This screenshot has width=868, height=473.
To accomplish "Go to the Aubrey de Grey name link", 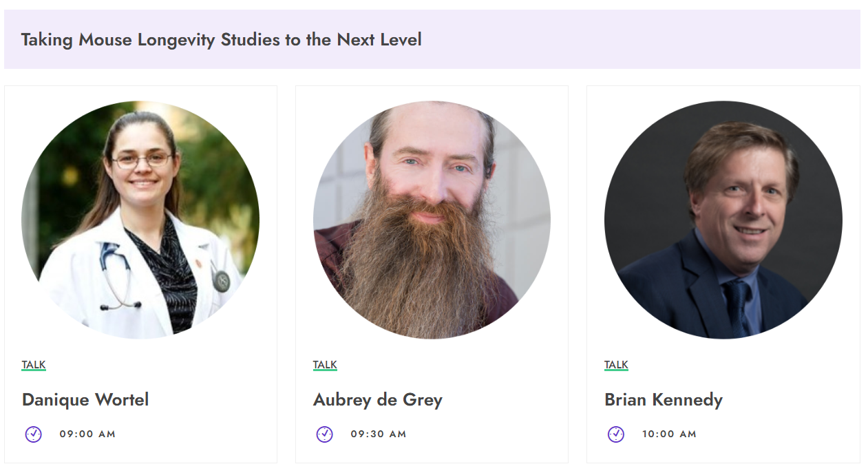I will pos(378,400).
